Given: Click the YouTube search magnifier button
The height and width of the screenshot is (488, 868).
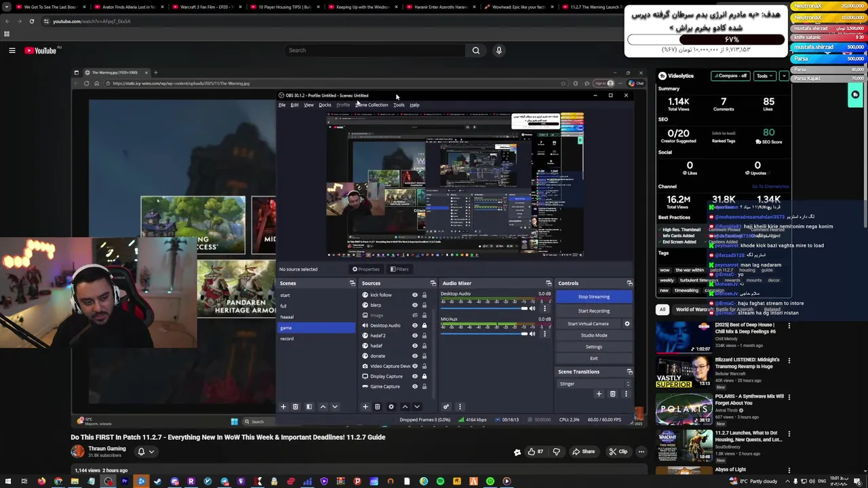Looking at the screenshot, I should [475, 50].
